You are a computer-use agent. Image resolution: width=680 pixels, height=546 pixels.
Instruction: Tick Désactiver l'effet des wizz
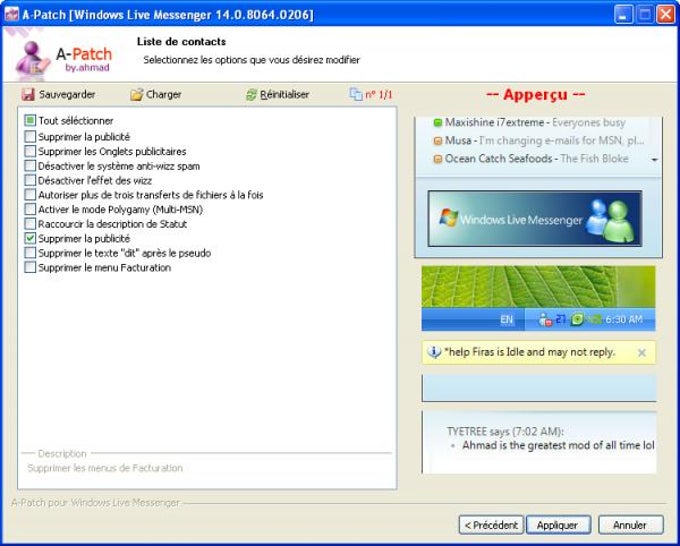coord(30,180)
